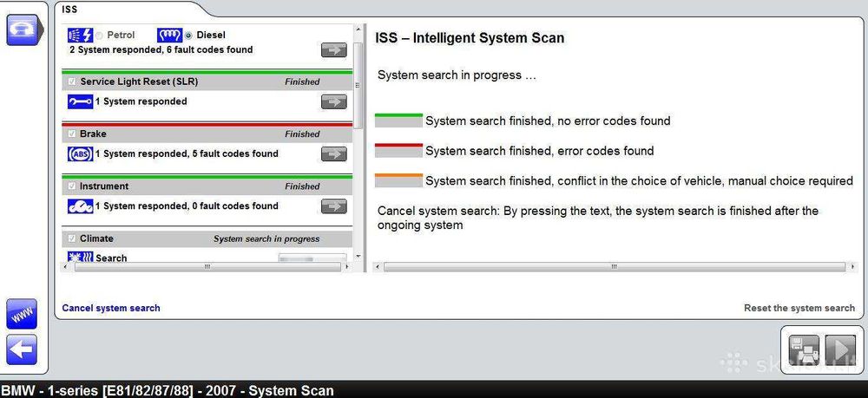Image resolution: width=868 pixels, height=398 pixels.
Task: Click the Climate system icon
Action: 80,257
